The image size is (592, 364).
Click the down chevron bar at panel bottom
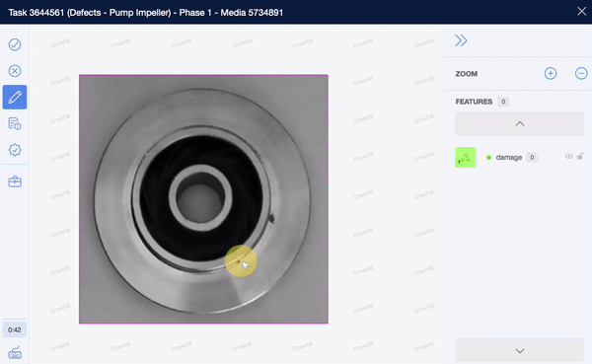pos(520,351)
